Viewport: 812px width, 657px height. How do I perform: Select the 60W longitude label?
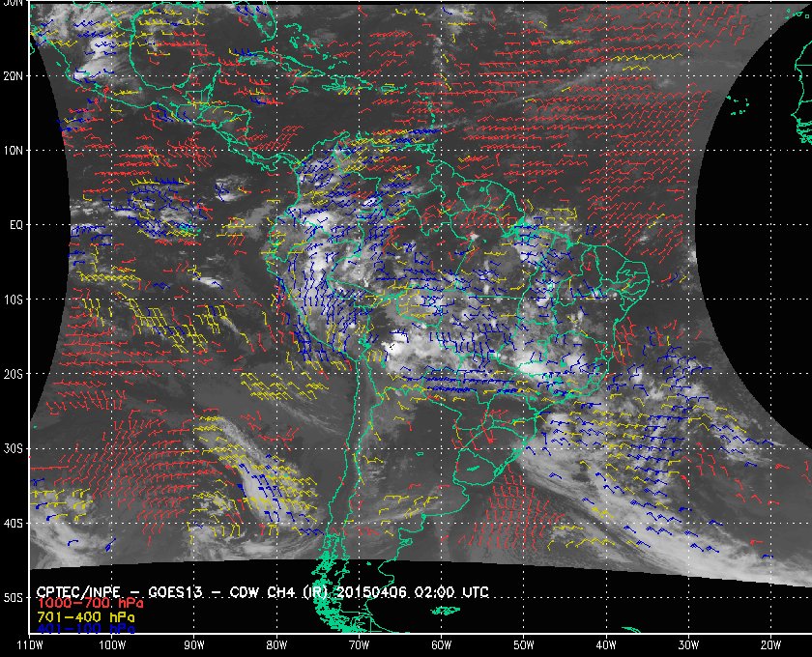(441, 645)
